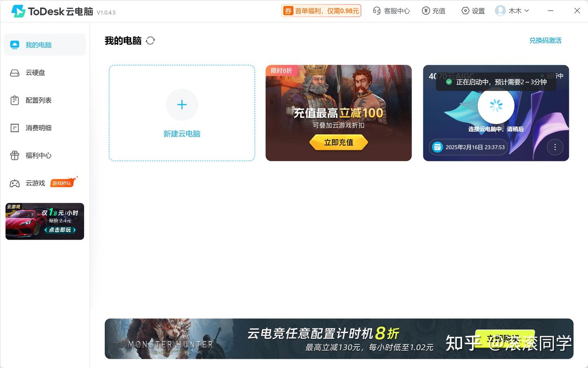The height and width of the screenshot is (368, 588).
Task: Claim the 首单福利 0.98元 coupon offer
Action: 321,11
